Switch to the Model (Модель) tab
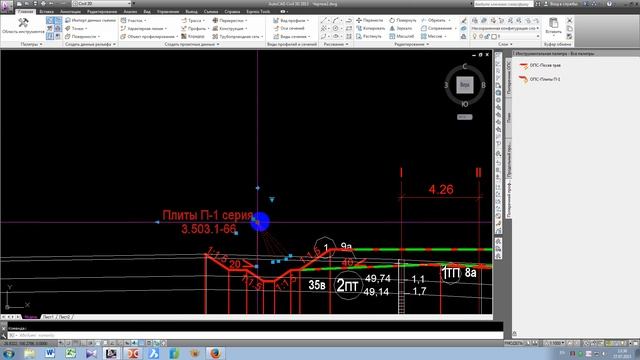Image resolution: width=640 pixels, height=360 pixels. click(x=30, y=317)
